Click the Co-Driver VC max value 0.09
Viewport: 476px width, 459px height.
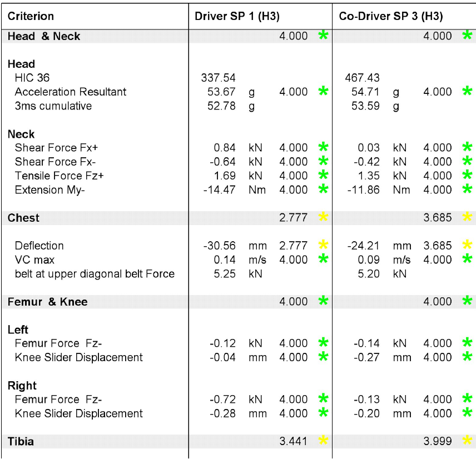point(369,260)
